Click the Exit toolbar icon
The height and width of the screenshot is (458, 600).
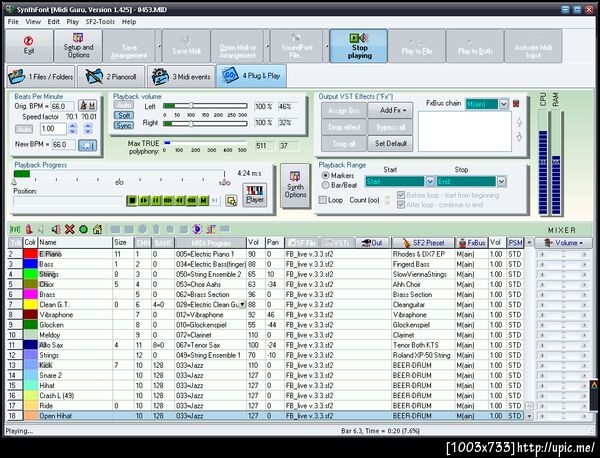coord(29,46)
